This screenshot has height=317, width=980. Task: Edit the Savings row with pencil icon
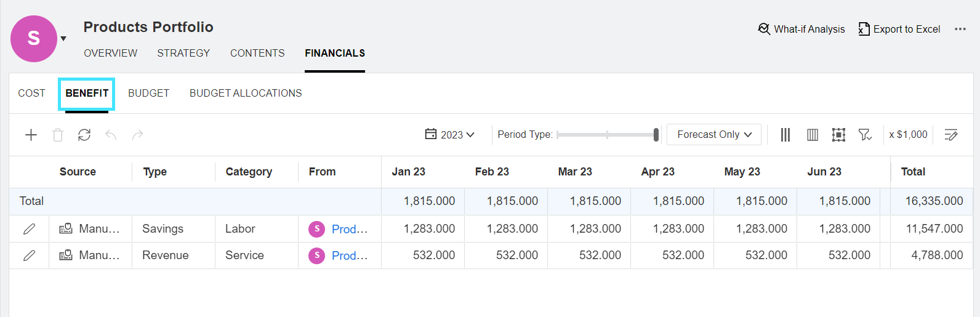[x=29, y=229]
